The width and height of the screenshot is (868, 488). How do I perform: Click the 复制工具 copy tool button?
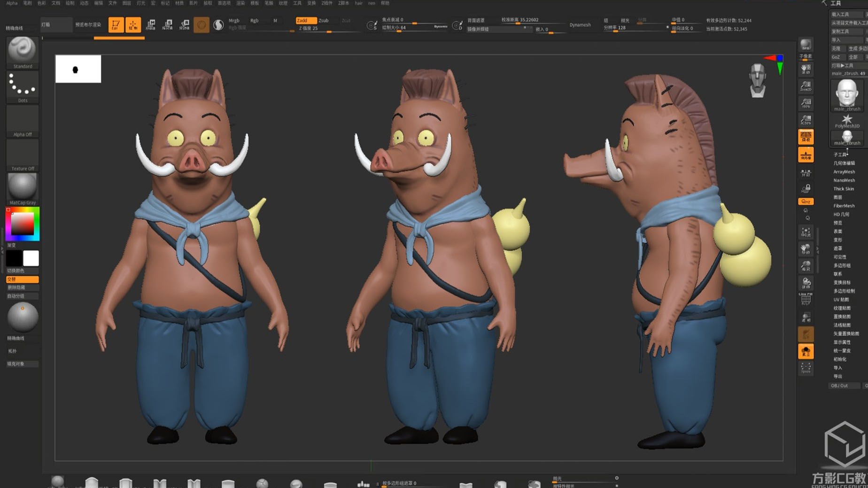point(847,31)
